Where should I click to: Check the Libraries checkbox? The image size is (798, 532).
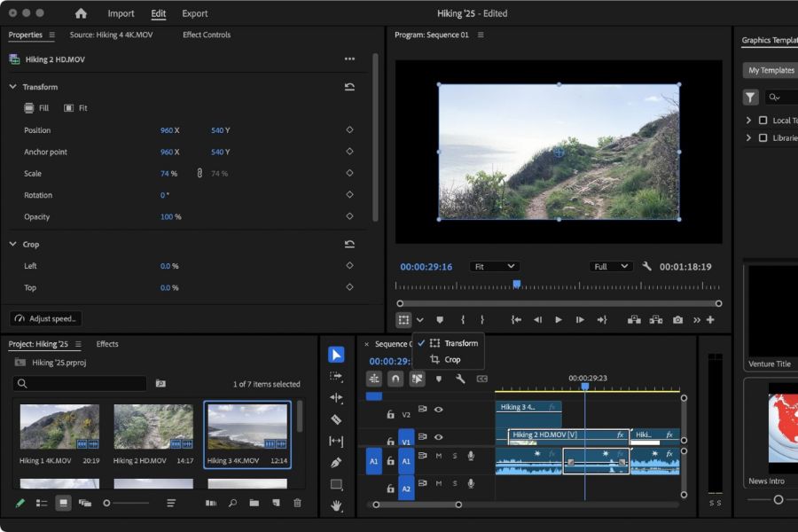click(x=763, y=137)
